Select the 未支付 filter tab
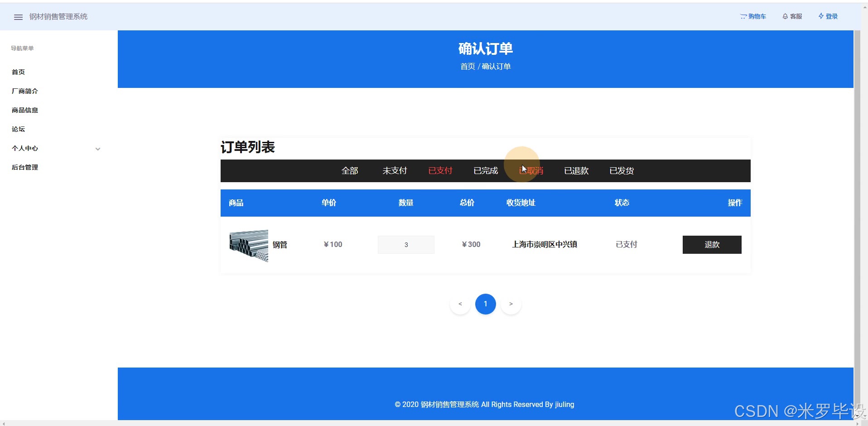Viewport: 868px width, 426px height. (394, 171)
